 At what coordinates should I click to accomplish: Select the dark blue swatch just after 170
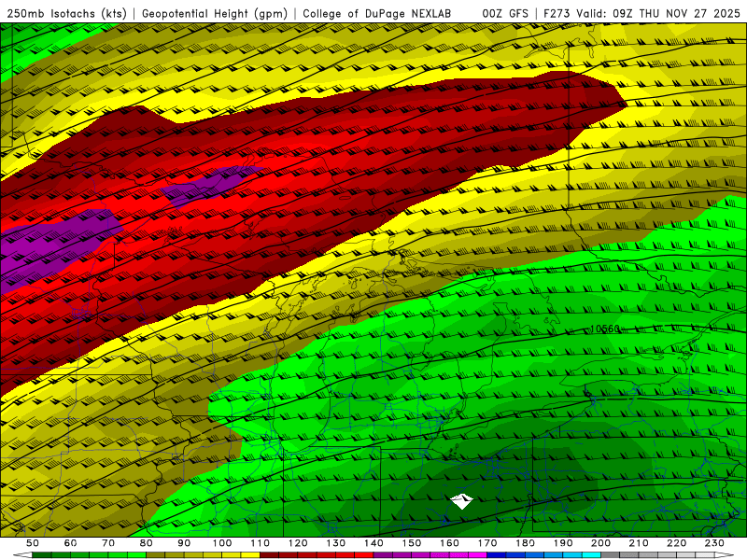tap(497, 554)
